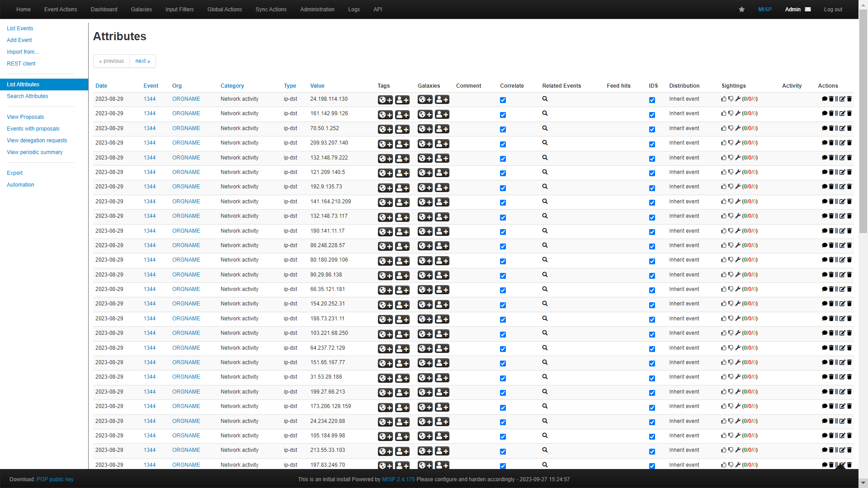The width and height of the screenshot is (868, 488).
Task: Toggle Correlate checkbox for 190.141.11.17
Action: pyautogui.click(x=503, y=232)
